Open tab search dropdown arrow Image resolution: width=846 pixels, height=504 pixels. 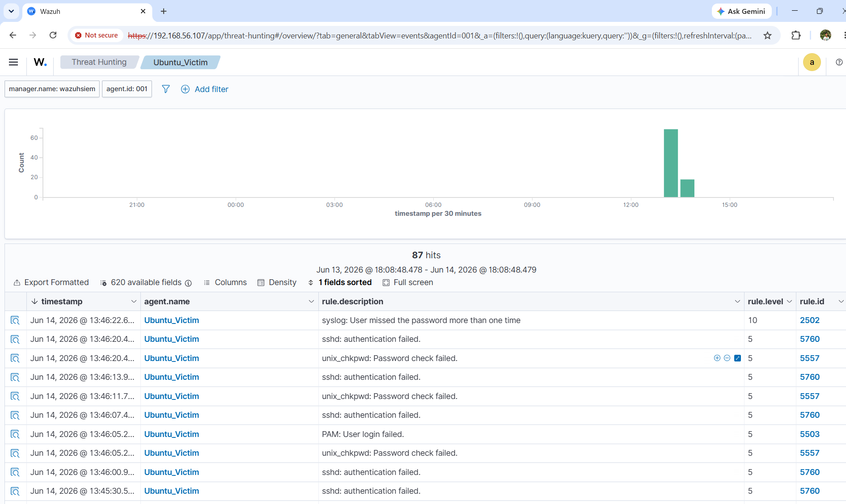click(11, 11)
